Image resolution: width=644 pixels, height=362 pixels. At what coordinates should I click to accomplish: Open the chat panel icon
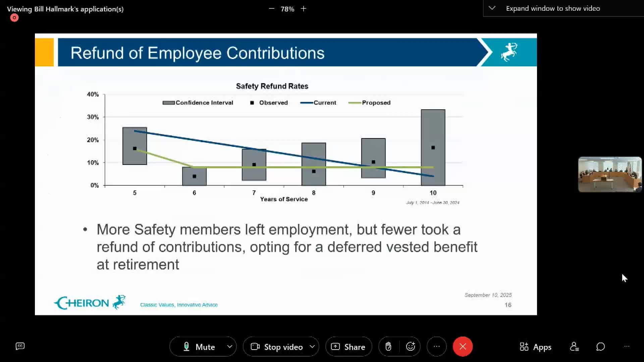tap(600, 347)
